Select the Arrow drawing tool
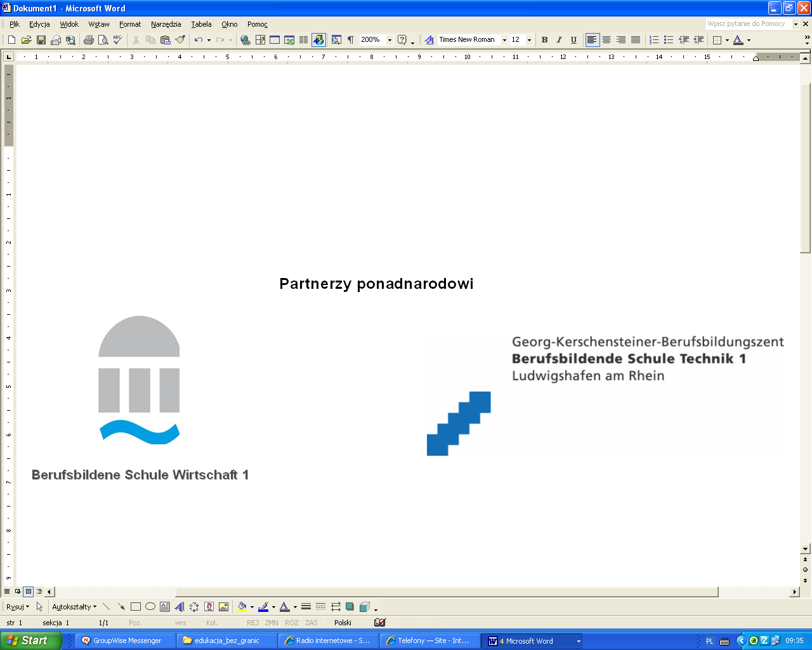This screenshot has width=812, height=650. [121, 607]
